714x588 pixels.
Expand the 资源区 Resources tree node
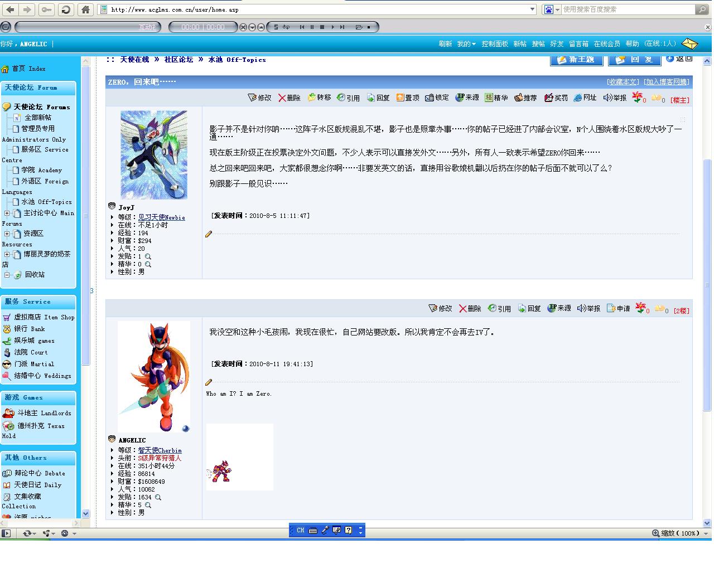pyautogui.click(x=7, y=234)
